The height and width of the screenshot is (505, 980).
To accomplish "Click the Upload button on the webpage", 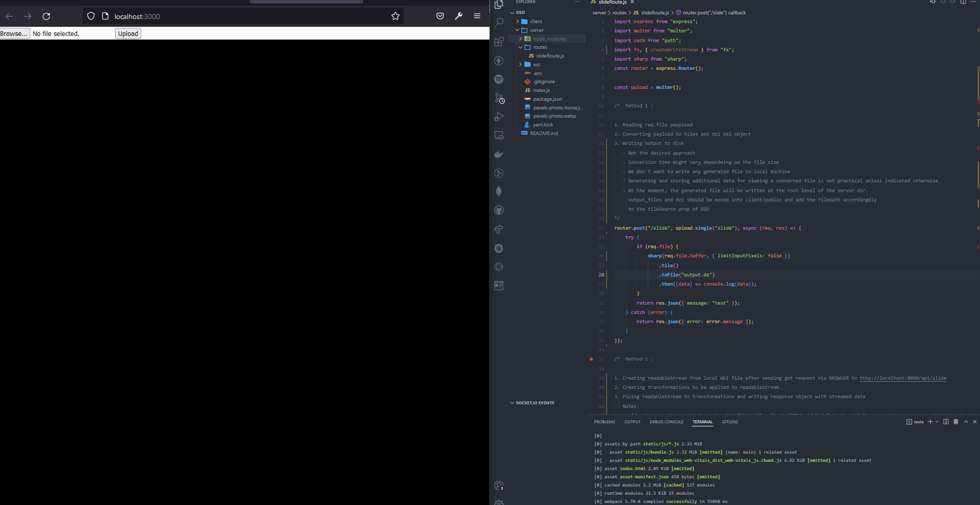I will (x=127, y=33).
